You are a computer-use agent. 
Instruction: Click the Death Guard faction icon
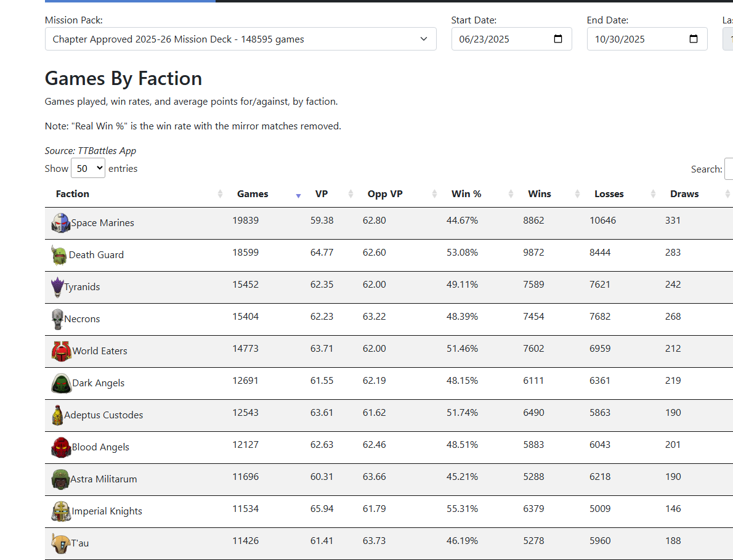tap(59, 255)
